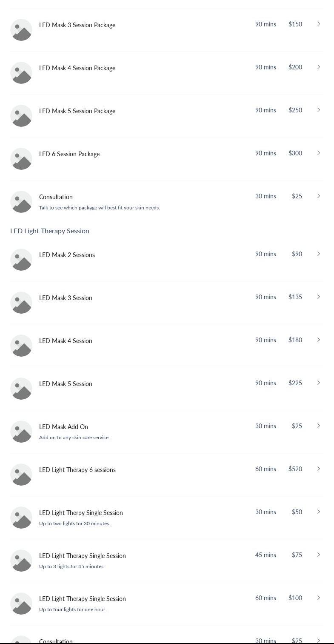The width and height of the screenshot is (334, 644).
Task: Open chevron arrow for LED Mask 3 Session at $135
Action: pyautogui.click(x=318, y=297)
